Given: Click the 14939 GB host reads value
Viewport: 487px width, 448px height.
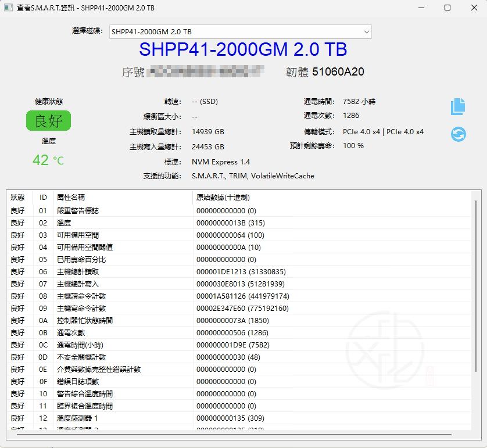Looking at the screenshot, I should tap(208, 132).
